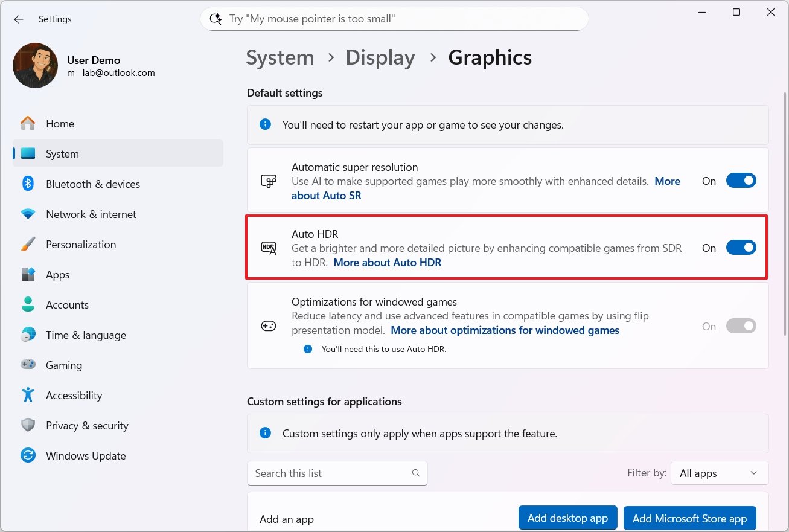The height and width of the screenshot is (532, 789).
Task: Click the System monitor icon
Action: tap(28, 154)
